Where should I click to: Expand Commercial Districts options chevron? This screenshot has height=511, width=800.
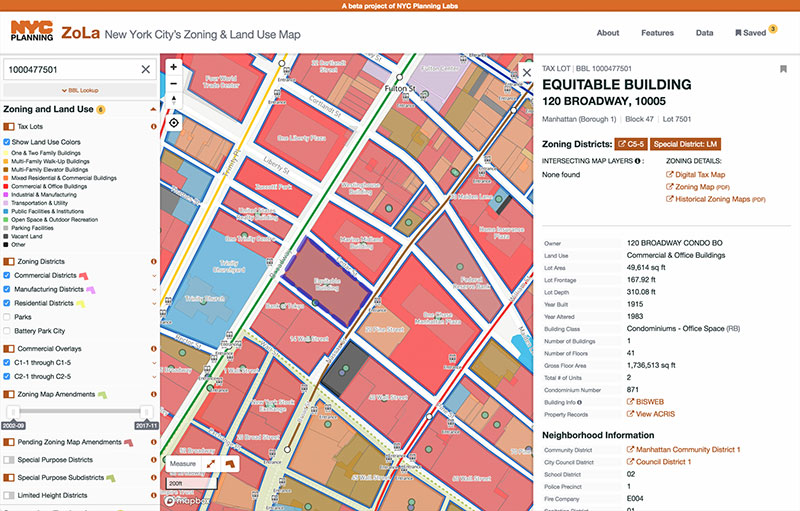[x=154, y=275]
